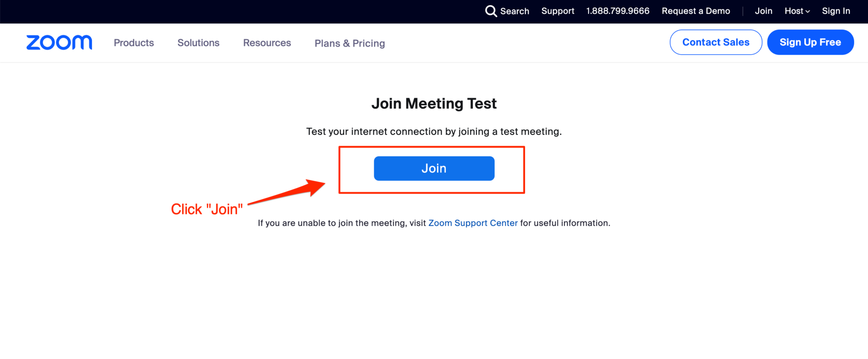The width and height of the screenshot is (868, 359).
Task: Click the Join Meeting Test heading
Action: click(434, 103)
